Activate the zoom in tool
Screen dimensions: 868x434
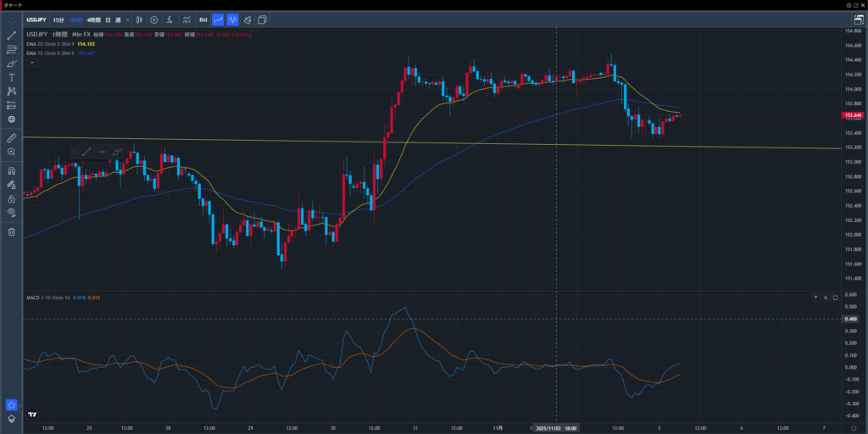(x=12, y=151)
